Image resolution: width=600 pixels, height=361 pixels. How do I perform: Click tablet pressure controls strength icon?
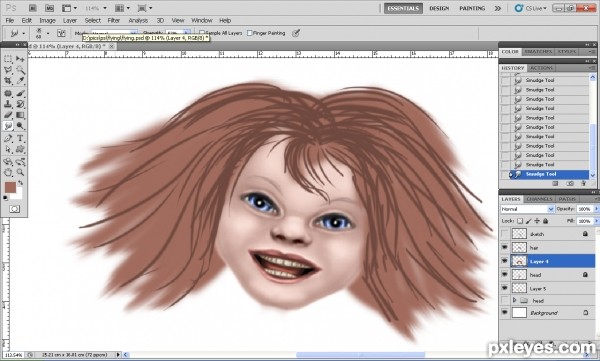(296, 33)
